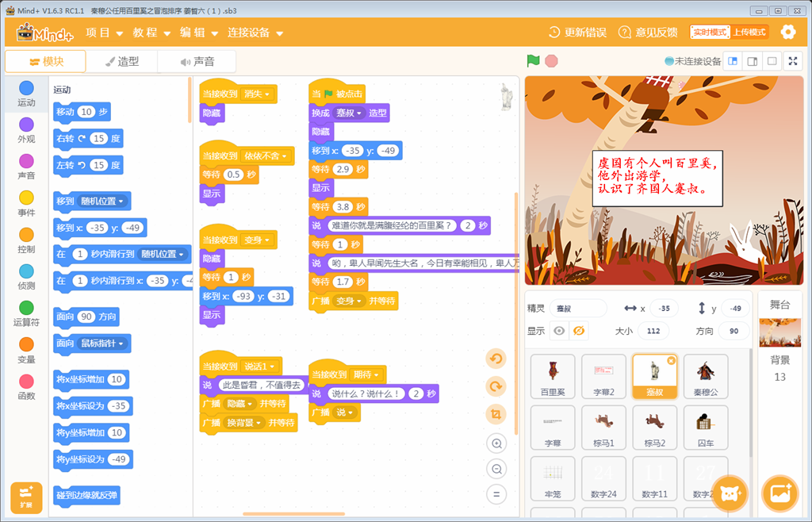
Task: Delete the 蹇叔 sprite via x badge
Action: tap(671, 360)
